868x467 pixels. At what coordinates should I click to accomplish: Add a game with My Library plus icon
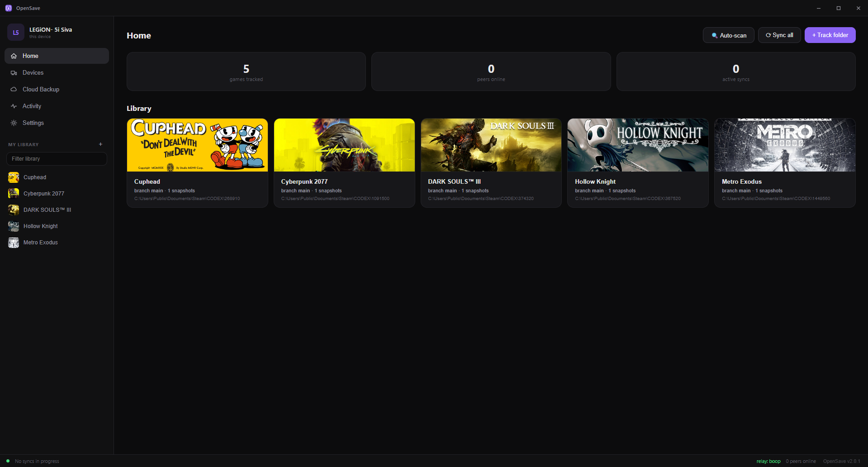tap(100, 144)
